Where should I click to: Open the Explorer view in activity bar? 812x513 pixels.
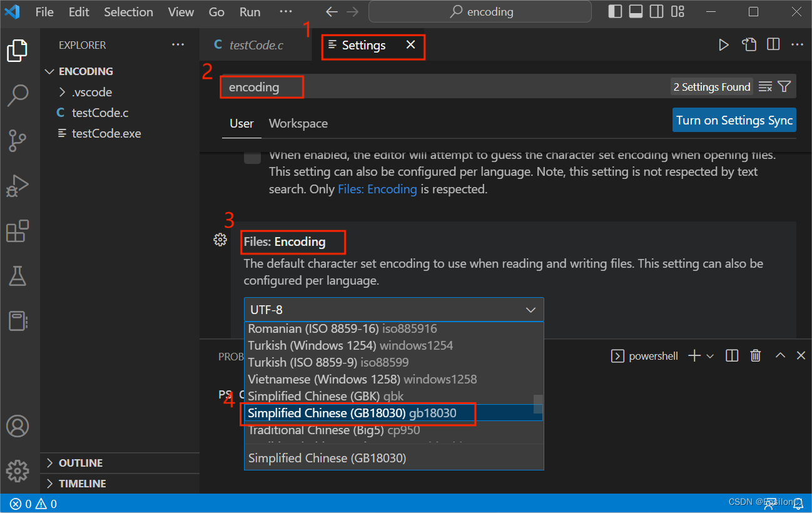pyautogui.click(x=18, y=51)
